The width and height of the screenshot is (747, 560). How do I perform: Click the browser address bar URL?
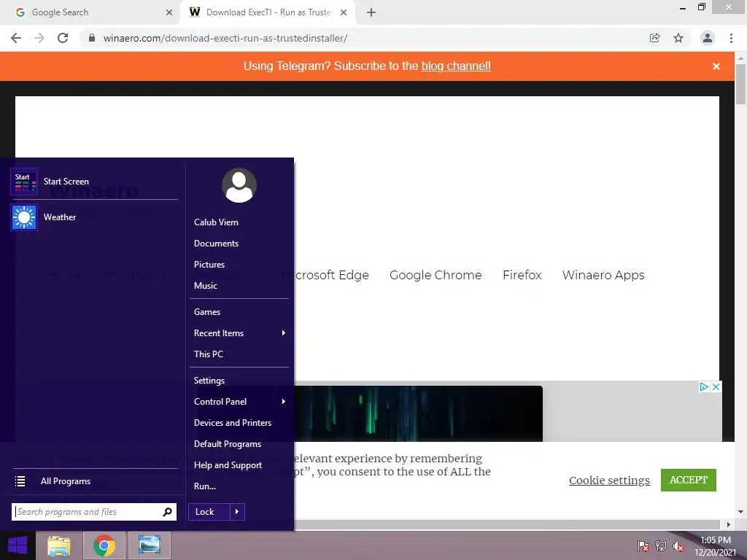[225, 38]
